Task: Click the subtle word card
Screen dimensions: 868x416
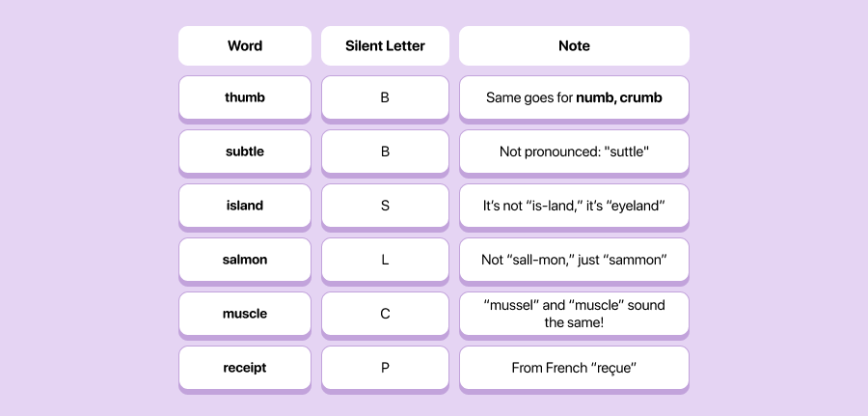Action: 245,152
